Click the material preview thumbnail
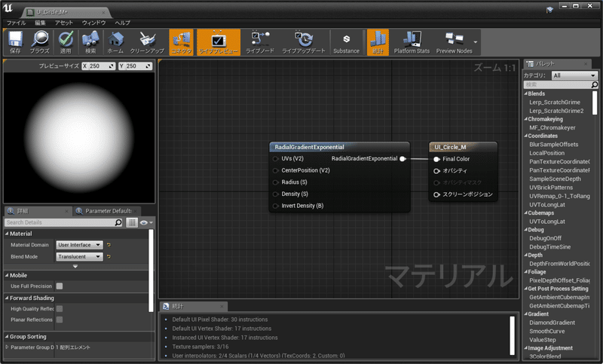This screenshot has width=603, height=364. [x=79, y=138]
